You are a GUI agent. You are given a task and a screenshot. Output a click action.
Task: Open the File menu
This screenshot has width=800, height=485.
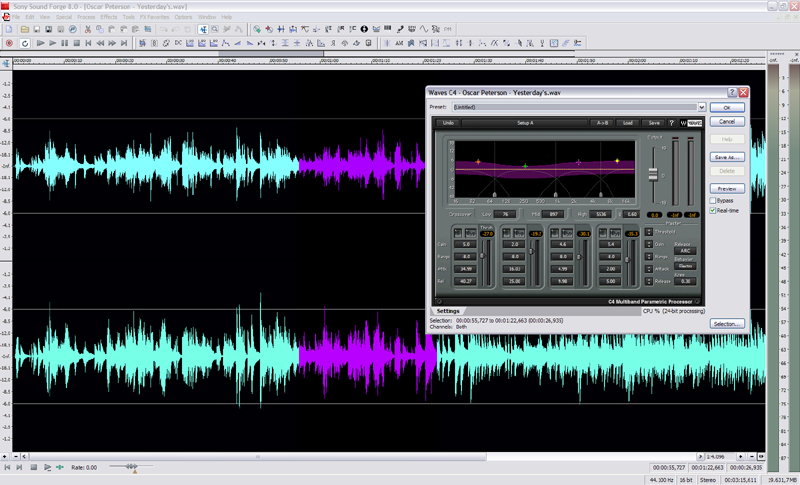16,17
